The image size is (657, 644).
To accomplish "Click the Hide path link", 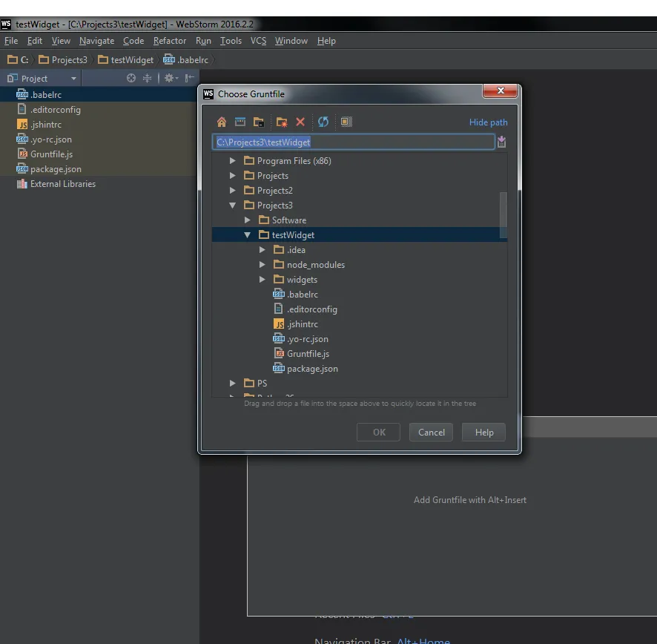I will (488, 122).
